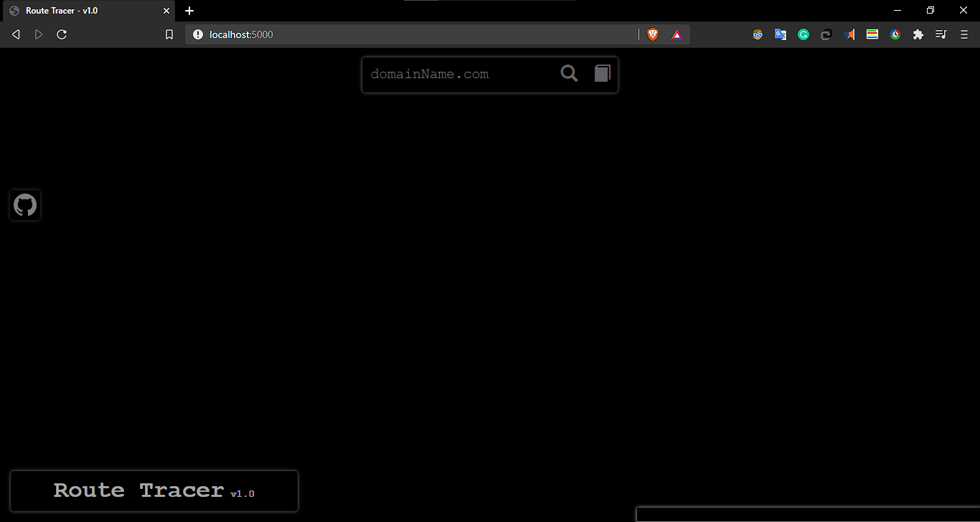The width and height of the screenshot is (980, 522).
Task: View site info warning icon
Action: click(x=198, y=34)
